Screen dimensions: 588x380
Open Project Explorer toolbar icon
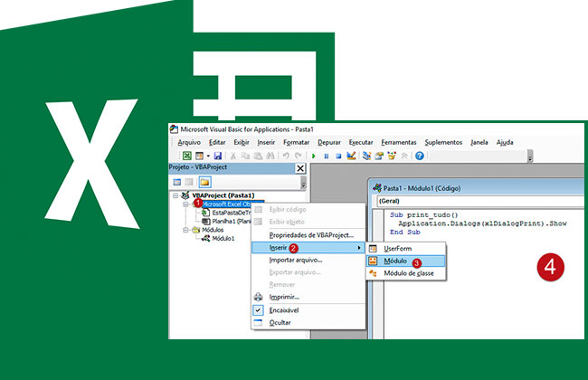[366, 156]
